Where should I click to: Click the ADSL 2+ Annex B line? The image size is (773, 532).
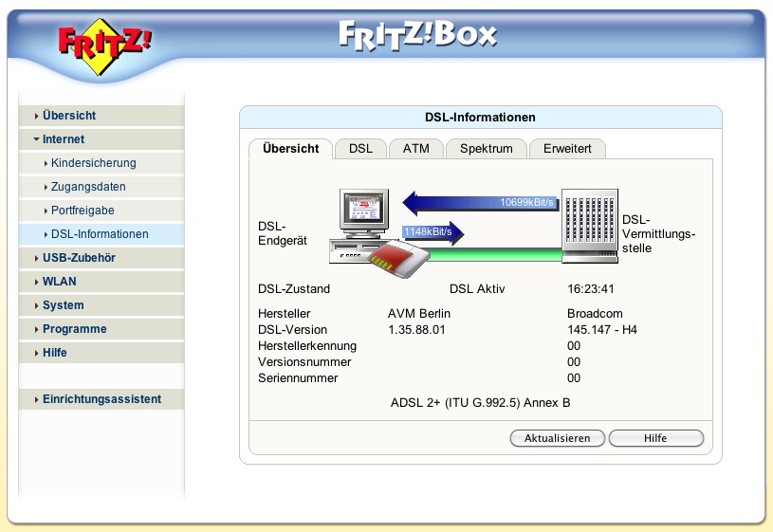coord(480,403)
